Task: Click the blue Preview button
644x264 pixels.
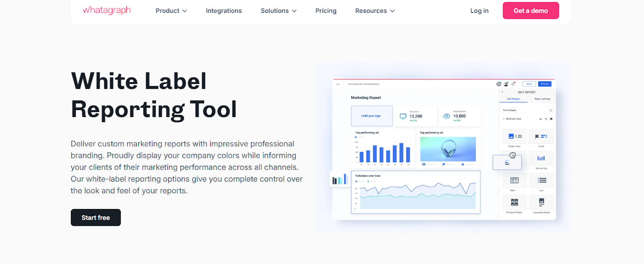Action: tap(545, 84)
